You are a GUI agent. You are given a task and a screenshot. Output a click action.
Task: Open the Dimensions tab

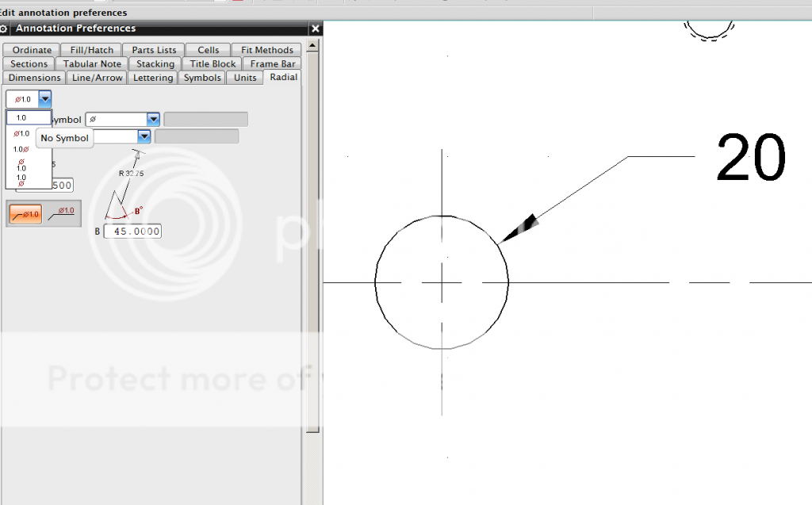tap(35, 78)
